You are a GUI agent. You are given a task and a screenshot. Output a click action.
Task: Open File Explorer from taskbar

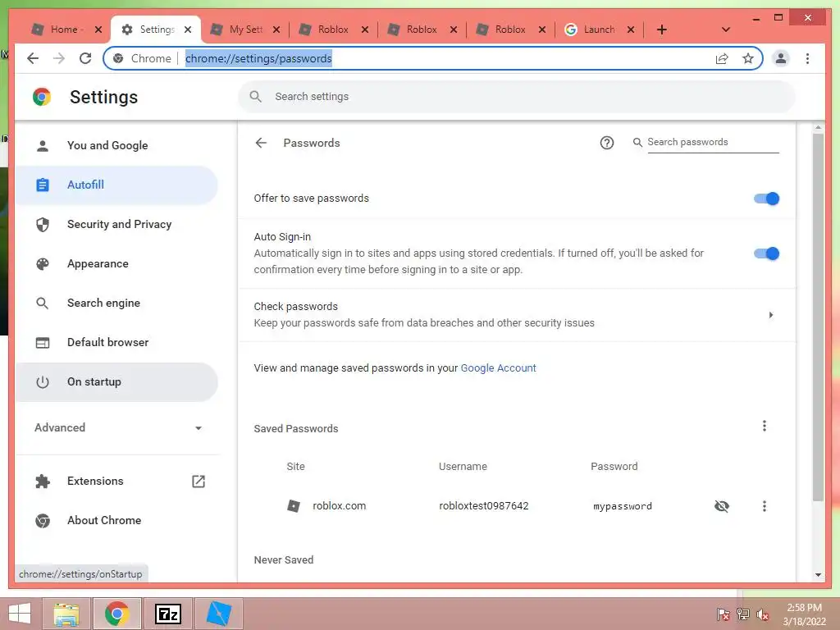(x=66, y=614)
